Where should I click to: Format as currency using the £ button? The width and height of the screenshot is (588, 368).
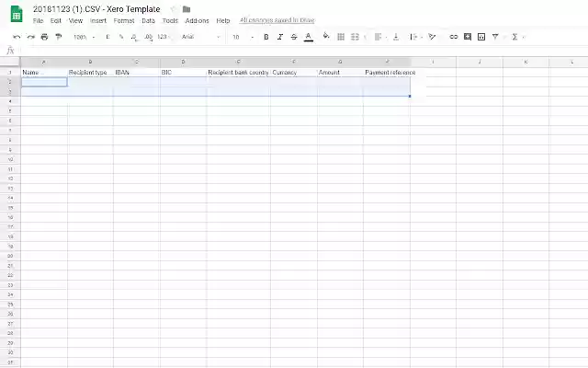(x=107, y=37)
